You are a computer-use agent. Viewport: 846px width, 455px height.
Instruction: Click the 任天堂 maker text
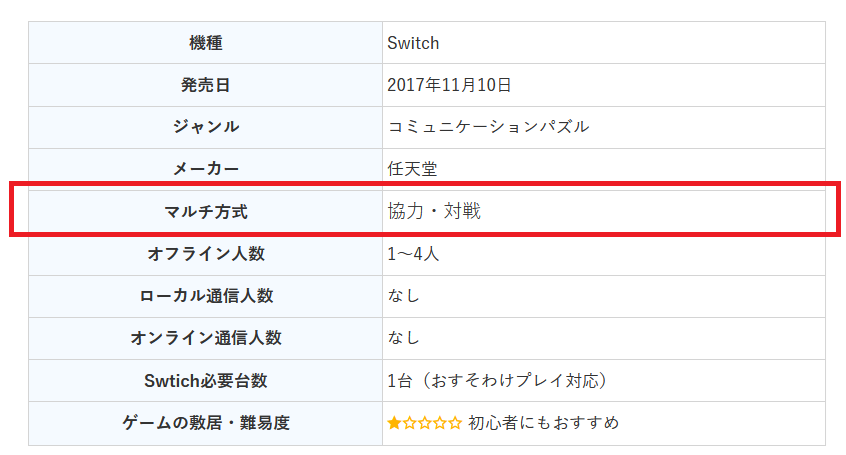pyautogui.click(x=412, y=169)
